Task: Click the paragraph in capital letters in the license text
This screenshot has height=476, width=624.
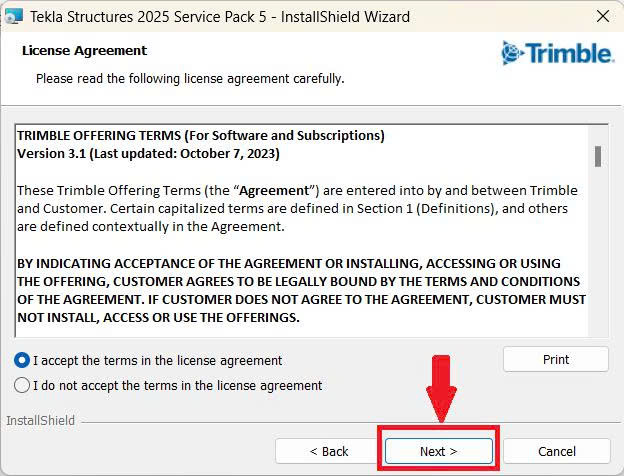Action: point(300,290)
